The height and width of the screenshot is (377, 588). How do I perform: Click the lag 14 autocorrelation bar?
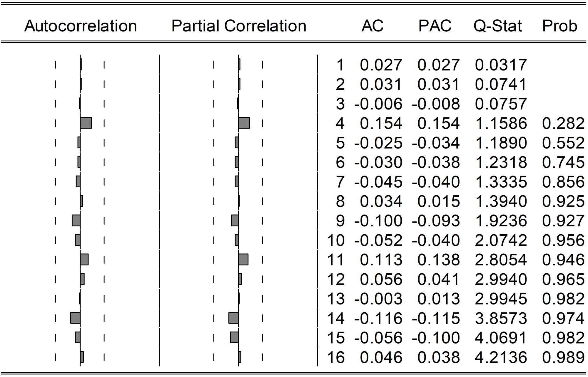click(76, 318)
